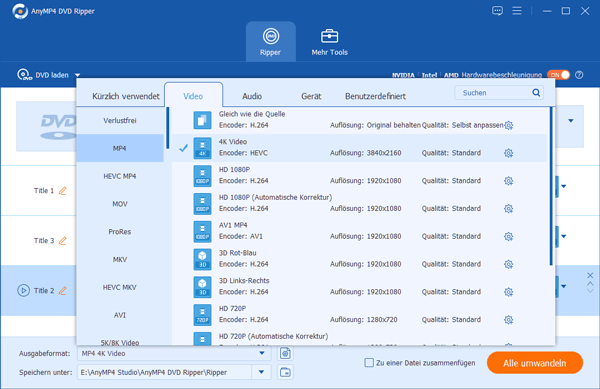Toggle hardware acceleration ON switch
Viewport: 600px width, 389px height.
coord(559,75)
